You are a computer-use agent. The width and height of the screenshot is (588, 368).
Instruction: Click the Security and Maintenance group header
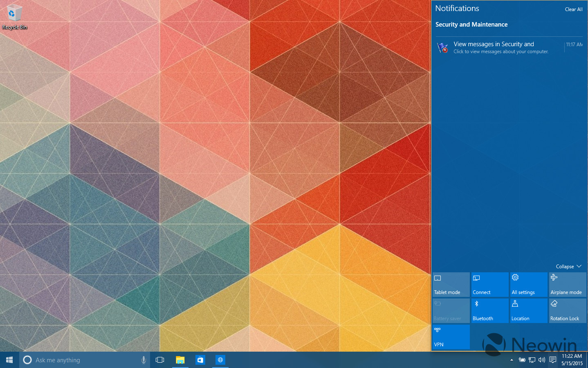[x=471, y=25]
